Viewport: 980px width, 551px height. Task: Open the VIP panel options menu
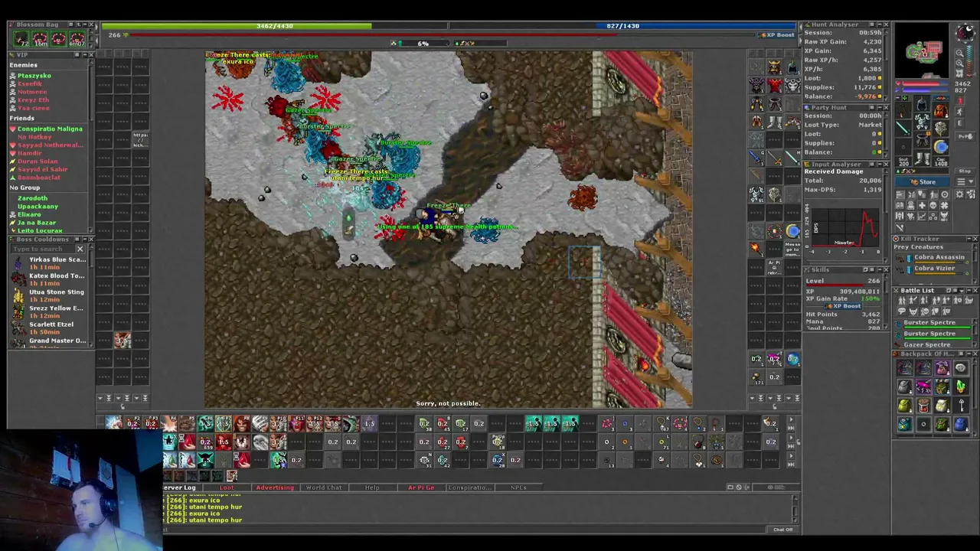[x=77, y=54]
